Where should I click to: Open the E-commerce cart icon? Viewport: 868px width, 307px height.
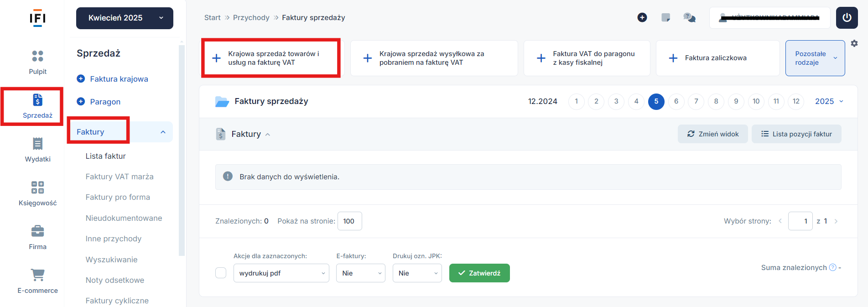[x=37, y=275]
